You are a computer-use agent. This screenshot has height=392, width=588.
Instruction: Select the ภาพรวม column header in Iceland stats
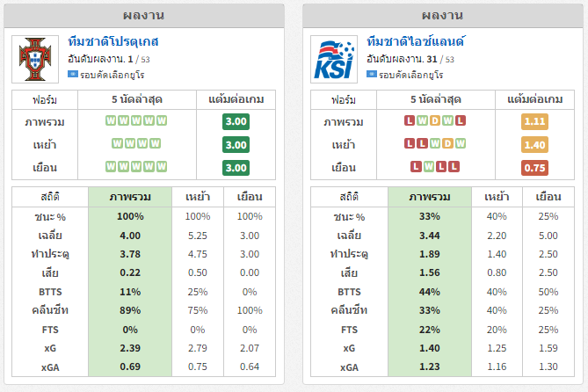coord(430,197)
